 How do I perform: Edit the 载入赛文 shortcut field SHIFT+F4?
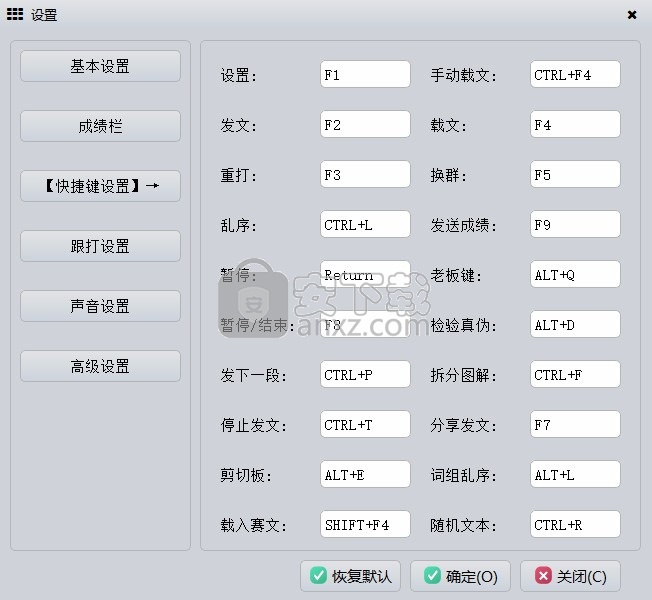pos(365,524)
